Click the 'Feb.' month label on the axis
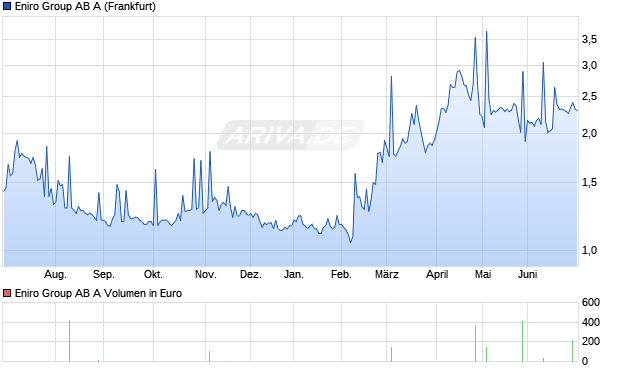The image size is (620, 371). [341, 274]
